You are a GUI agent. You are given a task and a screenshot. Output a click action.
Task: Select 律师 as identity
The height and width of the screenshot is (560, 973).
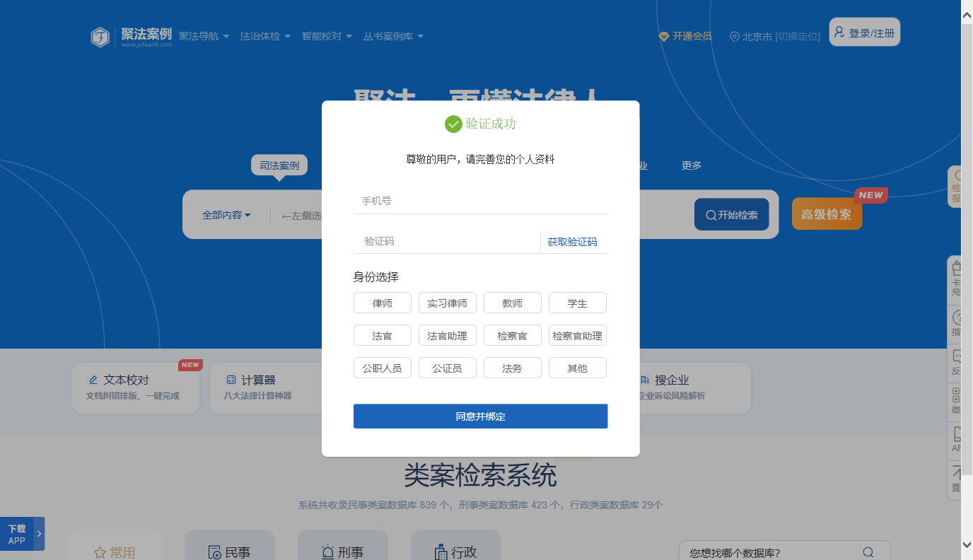[x=382, y=303]
